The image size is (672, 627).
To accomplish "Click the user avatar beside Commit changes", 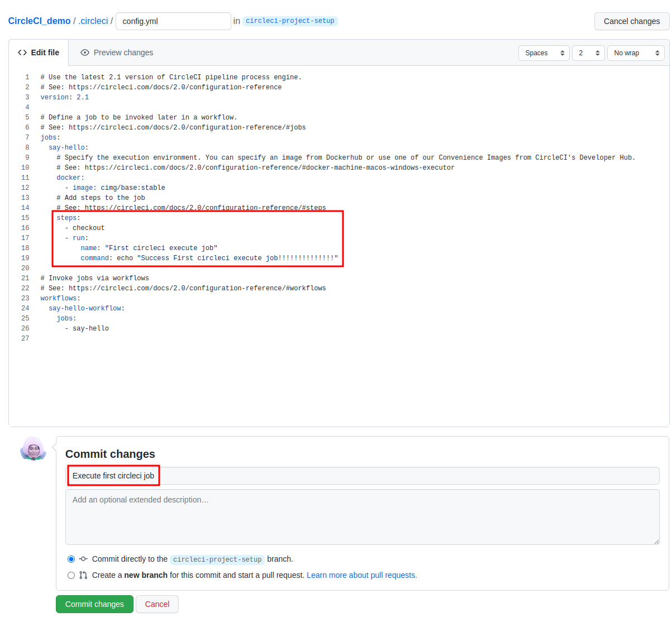I will tap(34, 449).
